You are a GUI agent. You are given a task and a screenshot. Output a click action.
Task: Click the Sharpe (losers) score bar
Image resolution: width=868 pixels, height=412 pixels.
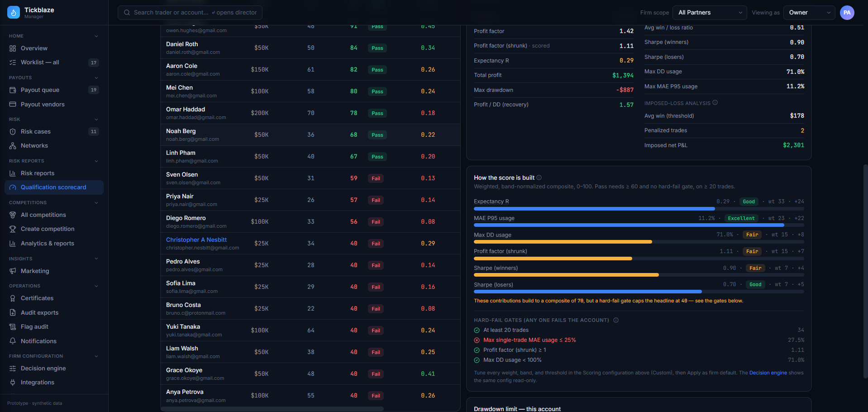click(x=639, y=292)
